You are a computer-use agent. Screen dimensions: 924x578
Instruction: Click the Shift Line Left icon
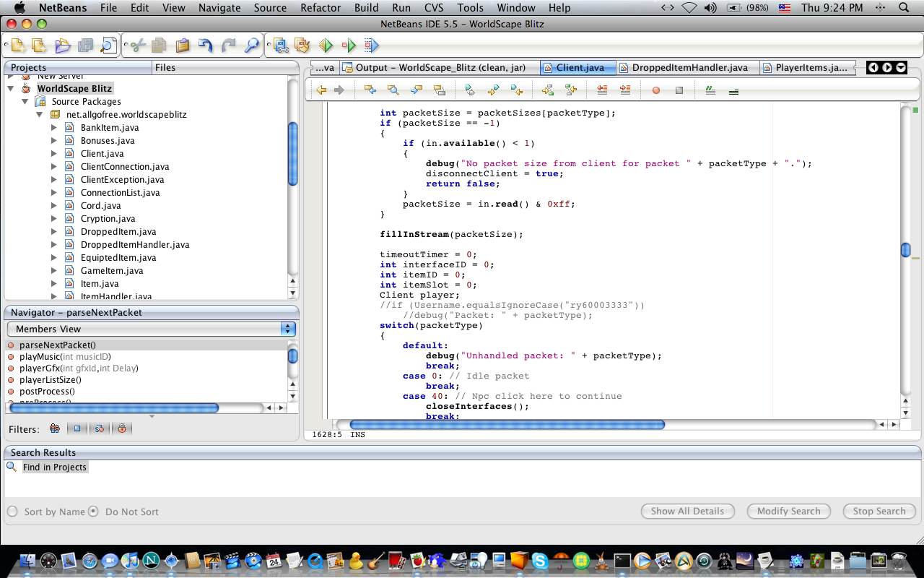click(602, 90)
